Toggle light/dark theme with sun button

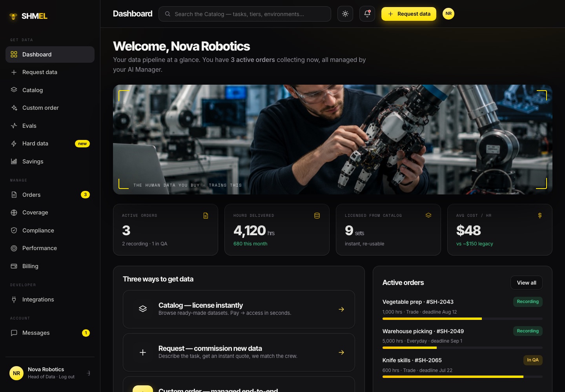[x=345, y=14]
